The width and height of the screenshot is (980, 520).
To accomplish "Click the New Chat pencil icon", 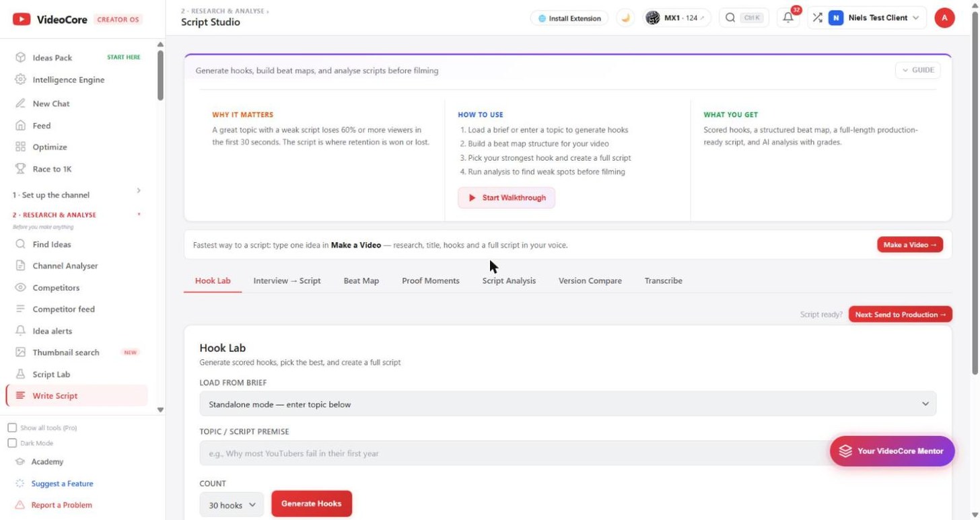I will tap(20, 104).
